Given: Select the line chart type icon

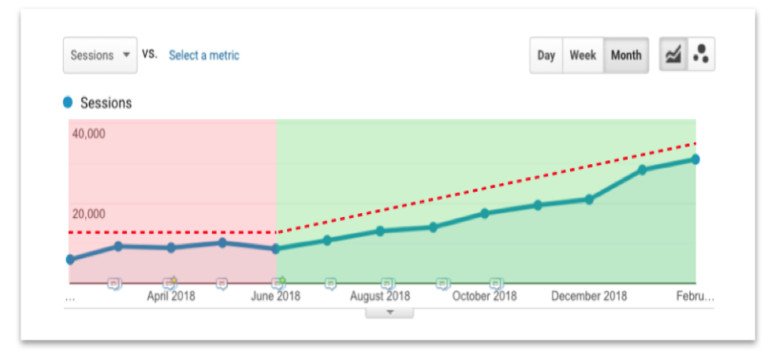Looking at the screenshot, I should click(673, 54).
